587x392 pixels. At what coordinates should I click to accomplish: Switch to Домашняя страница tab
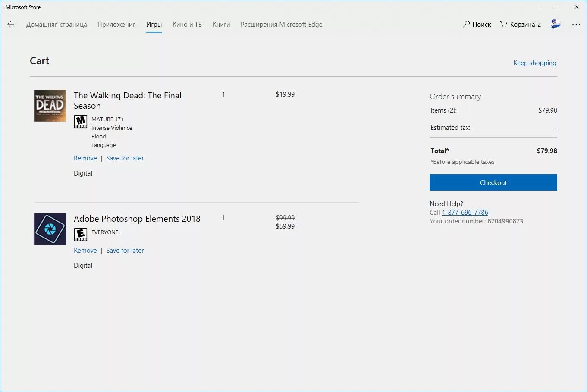[x=57, y=25]
